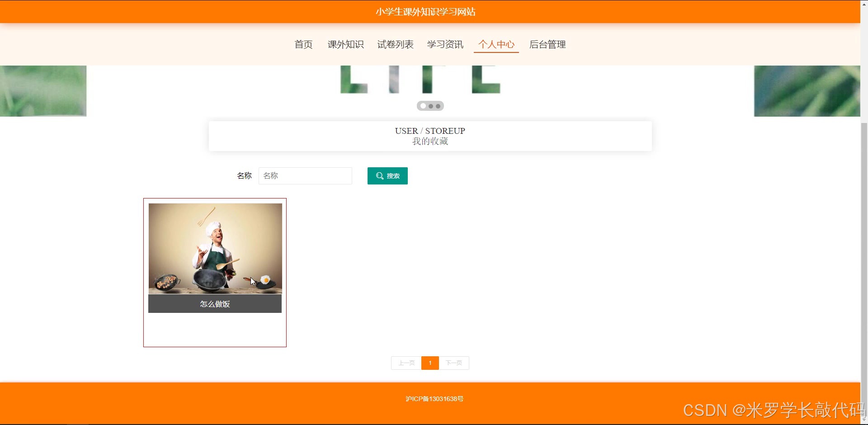Click the 搜索 search button

coord(387,176)
